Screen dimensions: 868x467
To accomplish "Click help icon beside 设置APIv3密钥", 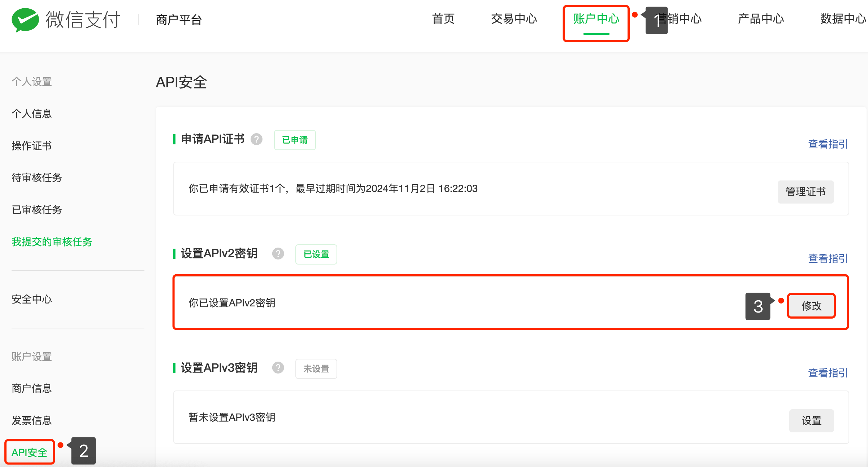I will pyautogui.click(x=278, y=368).
